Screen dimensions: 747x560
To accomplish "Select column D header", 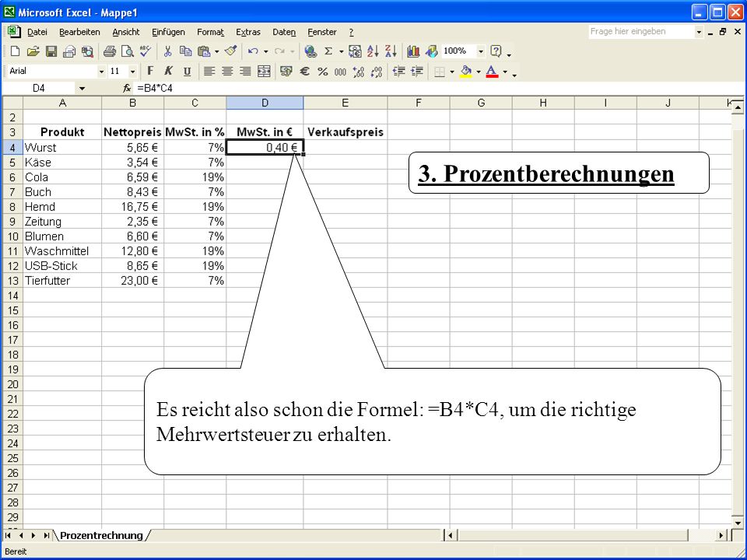I will pos(265,103).
